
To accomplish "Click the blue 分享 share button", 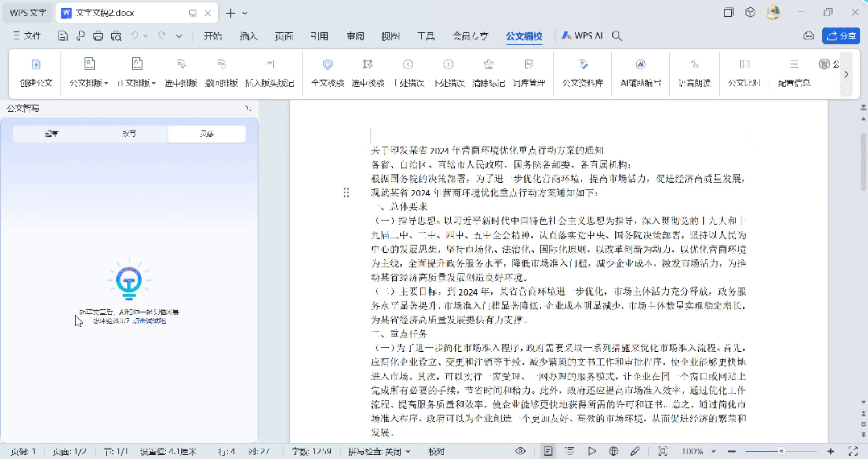I will click(x=841, y=35).
